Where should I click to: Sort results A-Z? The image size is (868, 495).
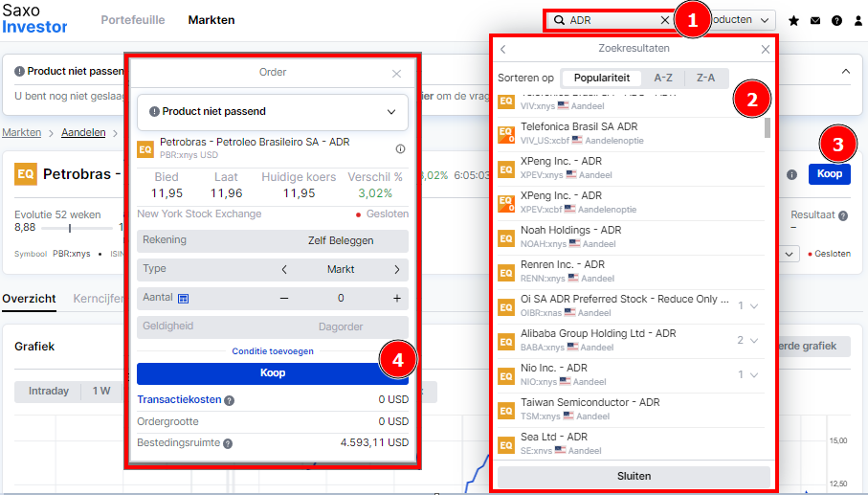point(663,79)
